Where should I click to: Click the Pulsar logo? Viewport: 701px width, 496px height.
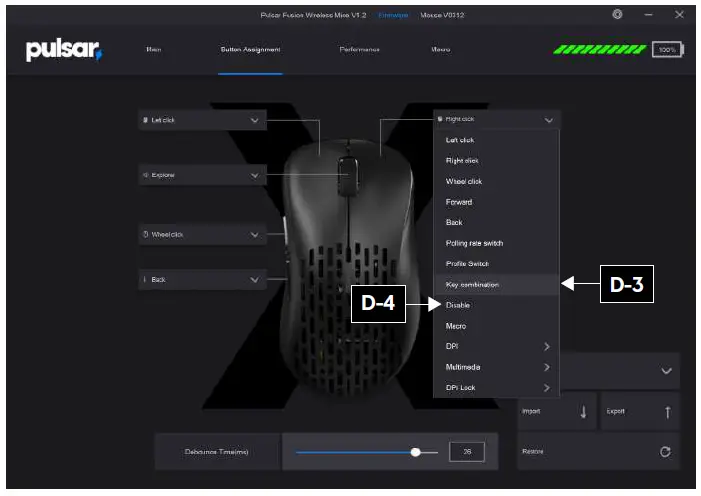tap(64, 50)
